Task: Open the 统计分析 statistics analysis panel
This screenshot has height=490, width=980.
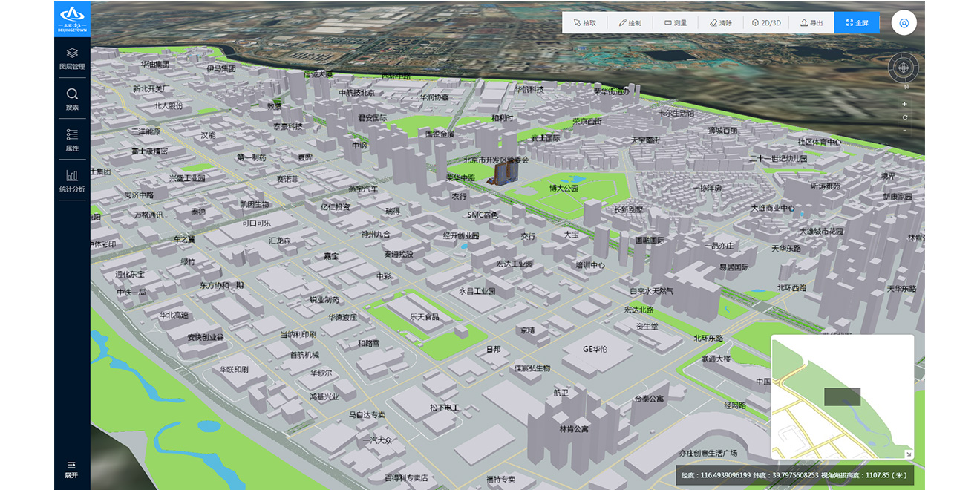Action: pyautogui.click(x=72, y=180)
